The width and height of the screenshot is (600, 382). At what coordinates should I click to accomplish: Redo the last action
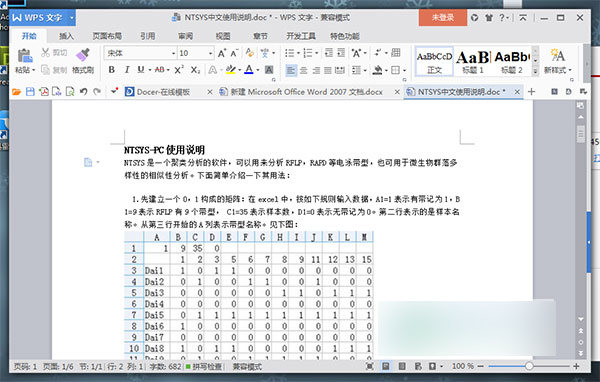click(x=97, y=92)
